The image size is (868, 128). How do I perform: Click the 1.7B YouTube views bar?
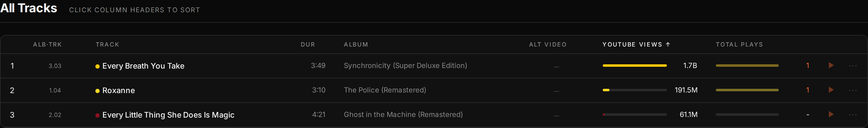point(634,66)
